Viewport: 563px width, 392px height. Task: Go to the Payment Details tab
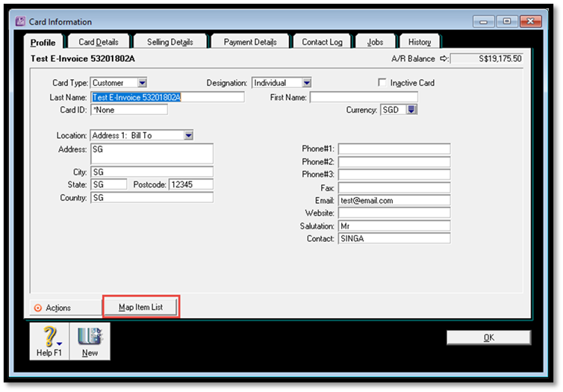click(x=250, y=42)
